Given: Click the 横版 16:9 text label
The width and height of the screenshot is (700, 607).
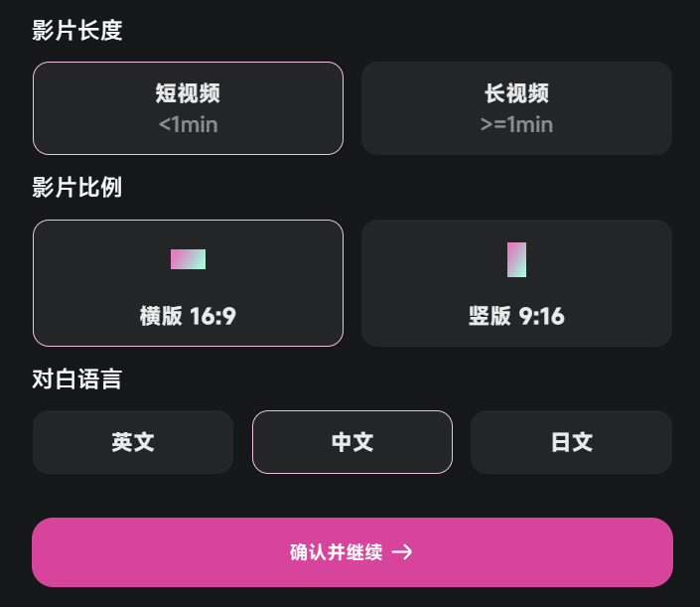Looking at the screenshot, I should click(188, 317).
